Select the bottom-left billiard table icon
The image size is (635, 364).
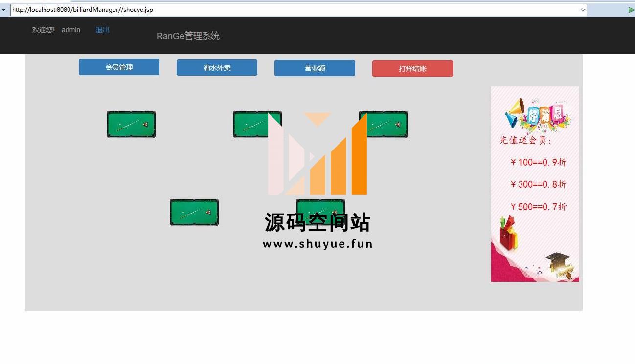[194, 212]
